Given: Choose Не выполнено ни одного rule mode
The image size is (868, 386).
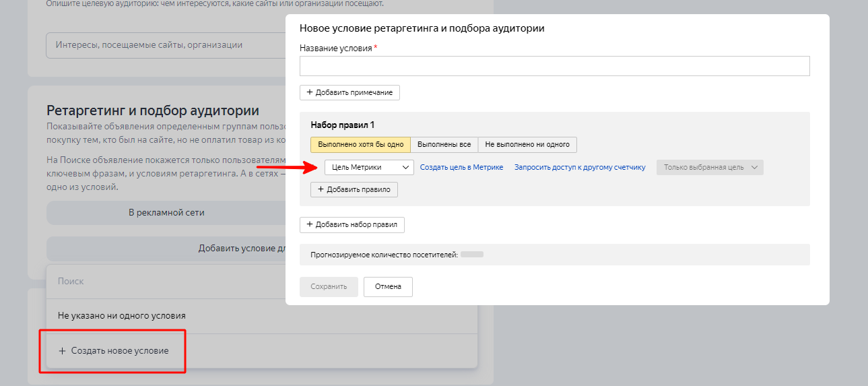Looking at the screenshot, I should pyautogui.click(x=527, y=145).
